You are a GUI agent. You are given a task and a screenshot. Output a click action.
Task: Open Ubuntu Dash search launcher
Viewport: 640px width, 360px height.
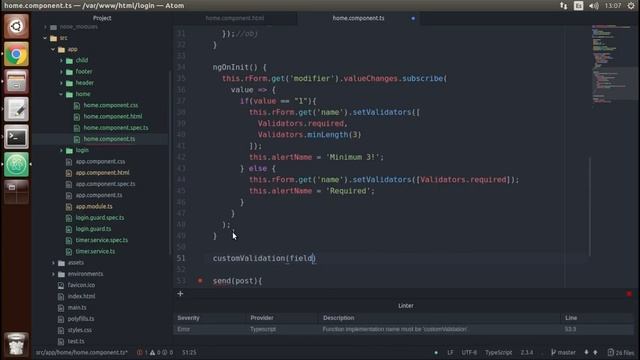click(16, 27)
